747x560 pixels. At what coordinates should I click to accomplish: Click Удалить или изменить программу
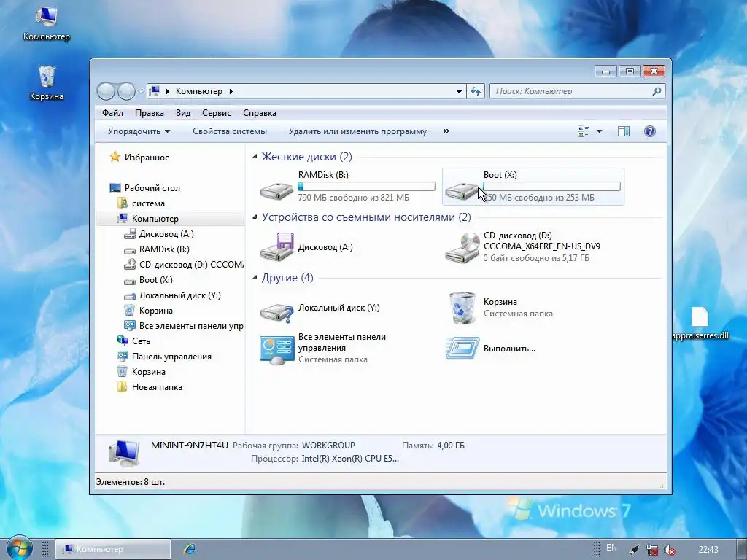coord(357,131)
